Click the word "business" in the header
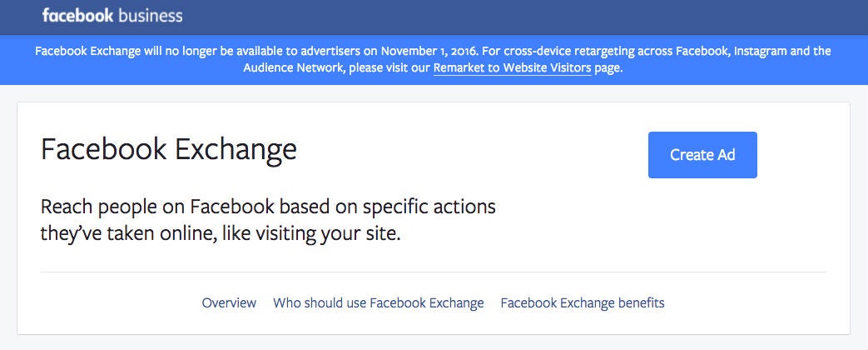 click(151, 16)
